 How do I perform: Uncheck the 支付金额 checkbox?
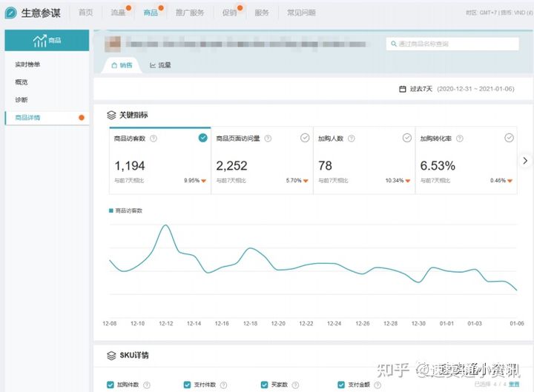coord(341,385)
